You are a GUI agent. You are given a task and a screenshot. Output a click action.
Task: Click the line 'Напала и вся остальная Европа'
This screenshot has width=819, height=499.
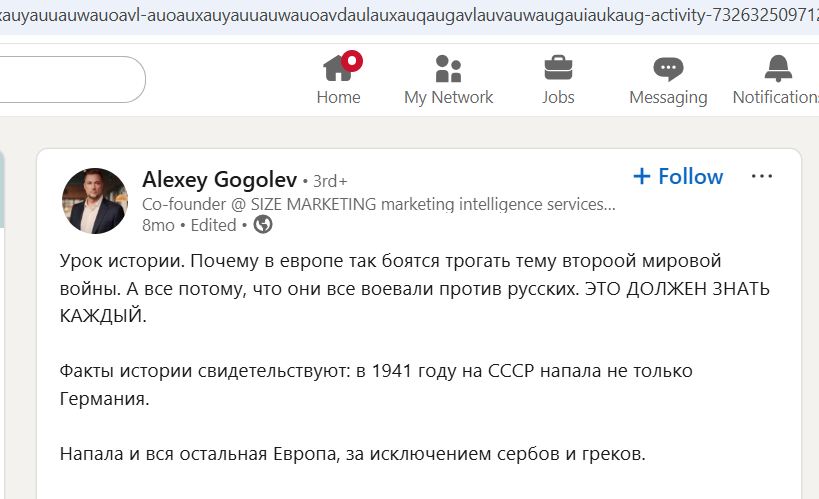[353, 454]
